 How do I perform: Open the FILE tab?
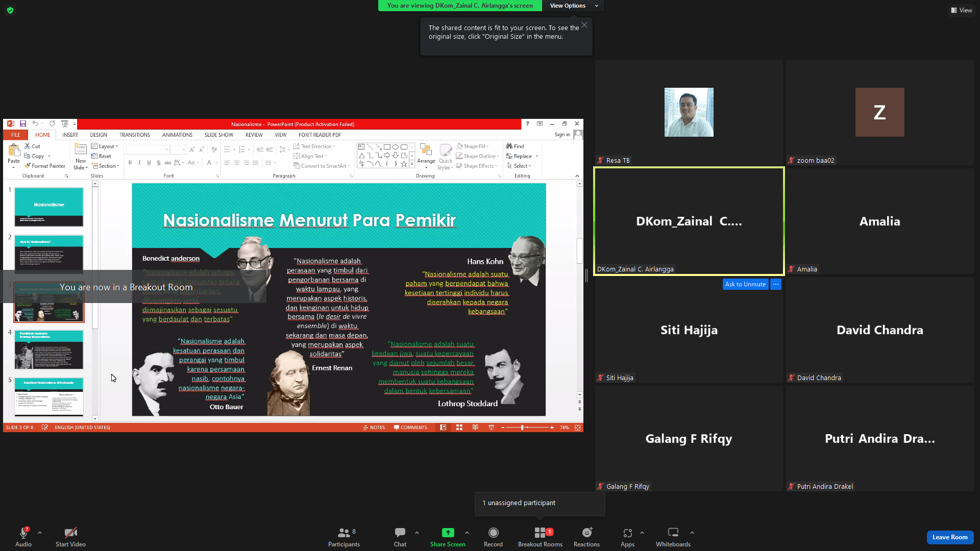(16, 135)
